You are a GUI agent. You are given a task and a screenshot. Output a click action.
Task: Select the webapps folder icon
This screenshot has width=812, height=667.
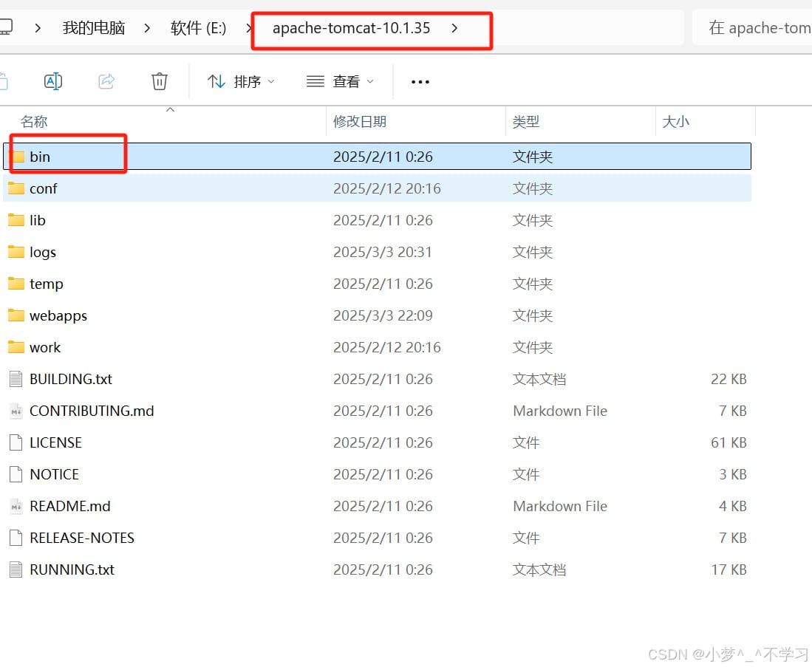point(16,315)
